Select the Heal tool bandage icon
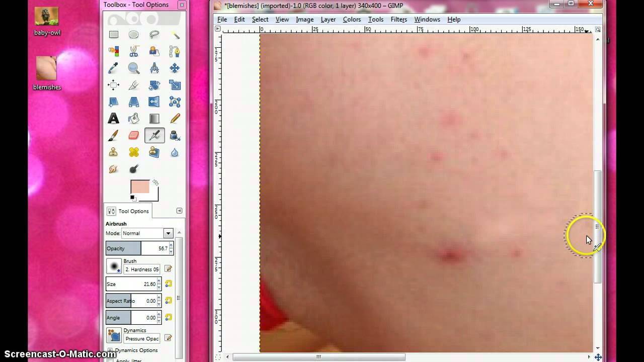Image resolution: width=644 pixels, height=362 pixels. [134, 152]
